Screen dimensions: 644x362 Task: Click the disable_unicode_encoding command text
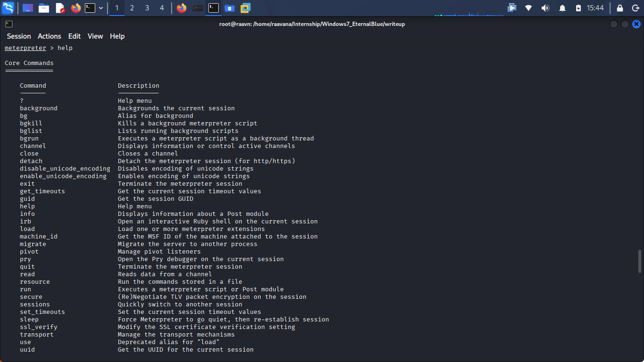tap(65, 169)
